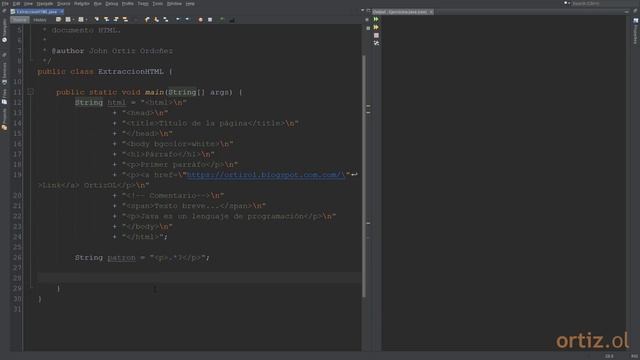The height and width of the screenshot is (360, 640).
Task: Click the Stop Macro Recording icon
Action: point(210,20)
